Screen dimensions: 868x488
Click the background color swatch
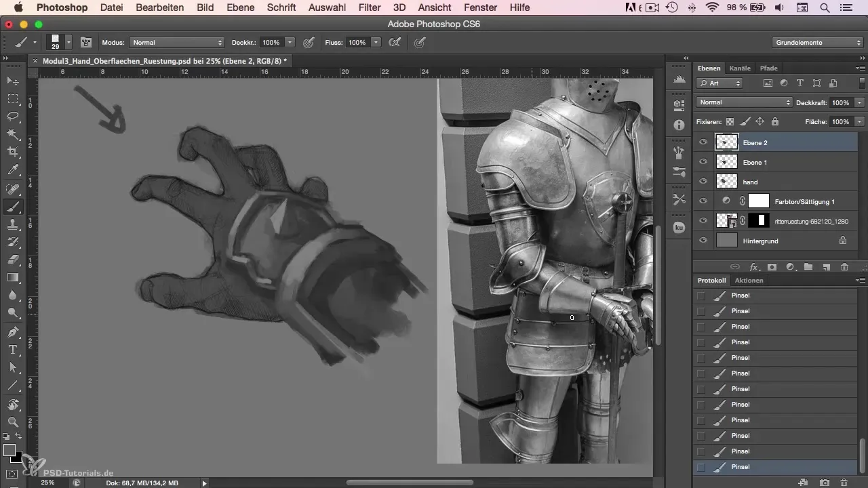tap(18, 458)
